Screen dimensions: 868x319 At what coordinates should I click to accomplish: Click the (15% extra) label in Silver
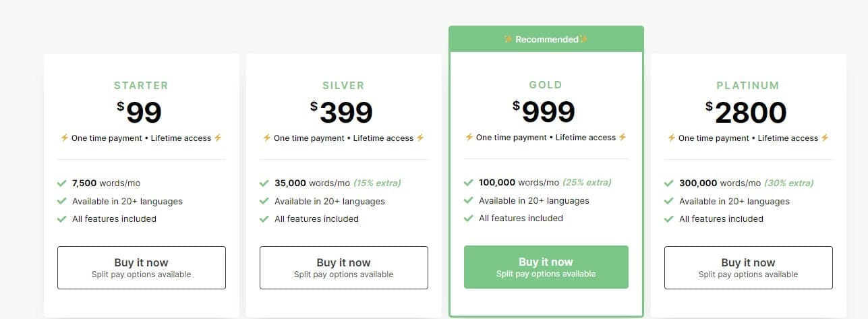pos(378,183)
